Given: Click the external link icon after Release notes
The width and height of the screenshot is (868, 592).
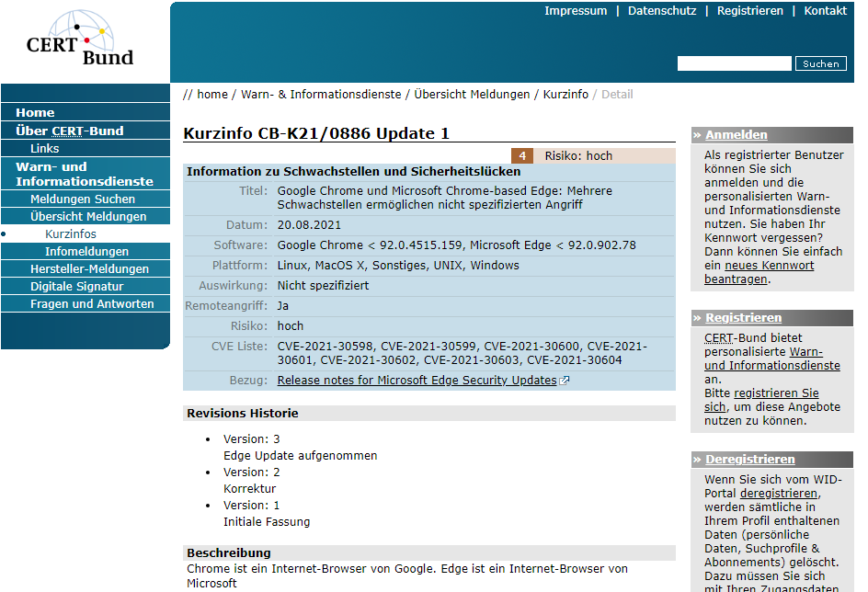Looking at the screenshot, I should coord(564,381).
